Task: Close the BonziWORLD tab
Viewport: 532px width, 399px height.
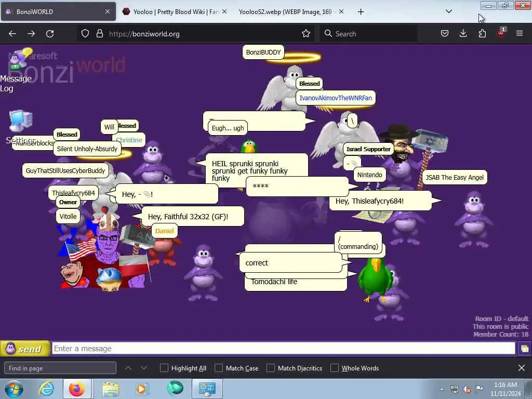Action: pyautogui.click(x=107, y=11)
